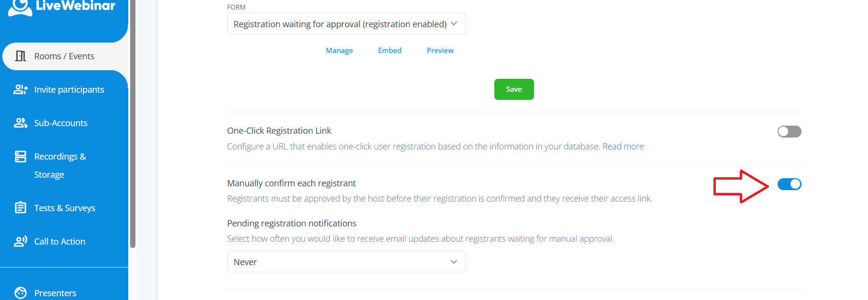Click the Call to Action speaker icon
The height and width of the screenshot is (300, 868).
[x=21, y=241]
